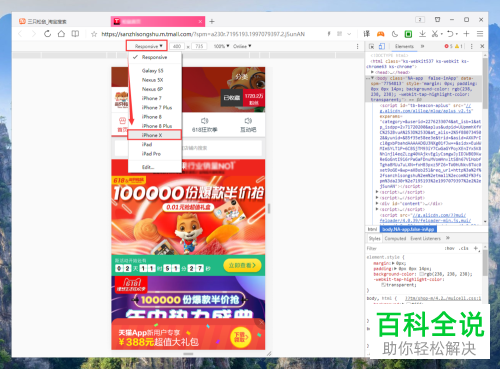Click the plus icon in browser toolbar
The width and height of the screenshot is (500, 369).
(x=466, y=34)
